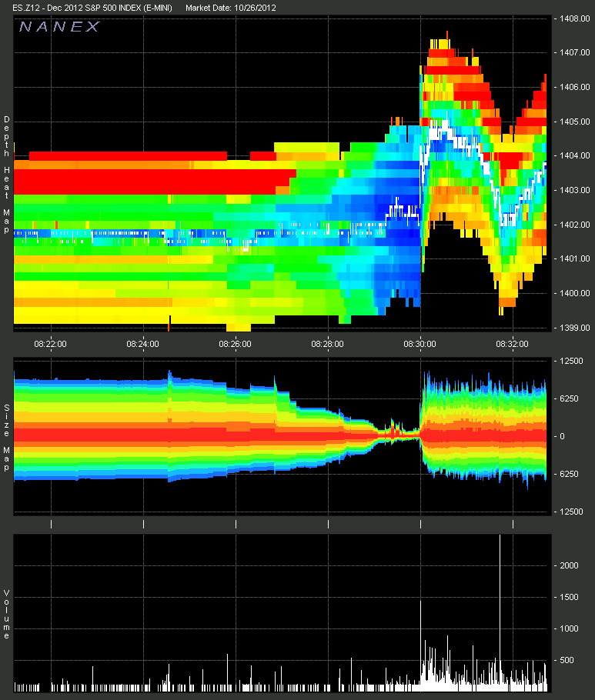Click the 08:28:00 time axis label
The image size is (595, 700).
(328, 344)
